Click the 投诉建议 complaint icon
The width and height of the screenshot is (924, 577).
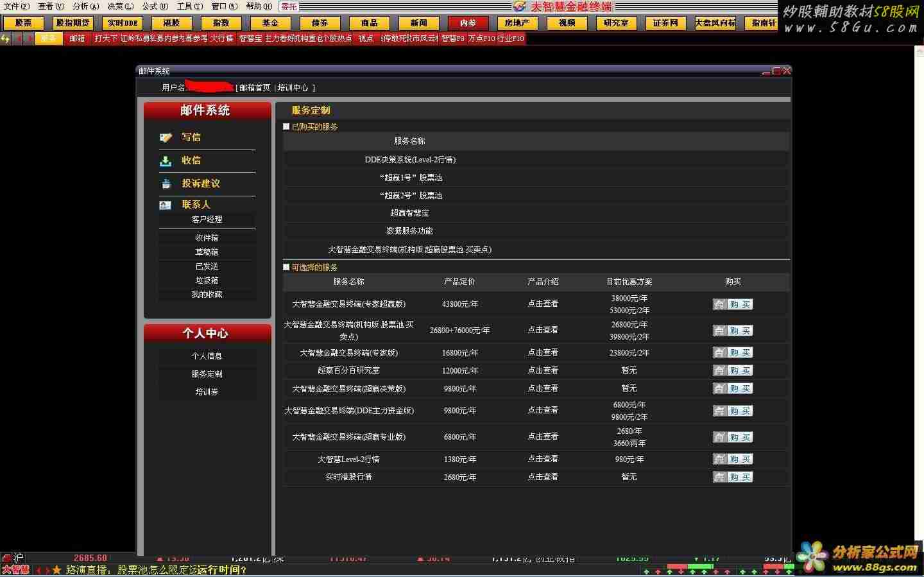point(166,184)
